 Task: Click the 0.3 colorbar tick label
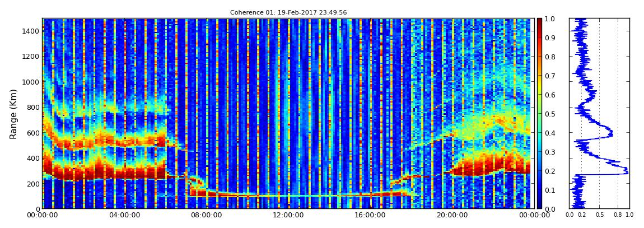(x=550, y=152)
